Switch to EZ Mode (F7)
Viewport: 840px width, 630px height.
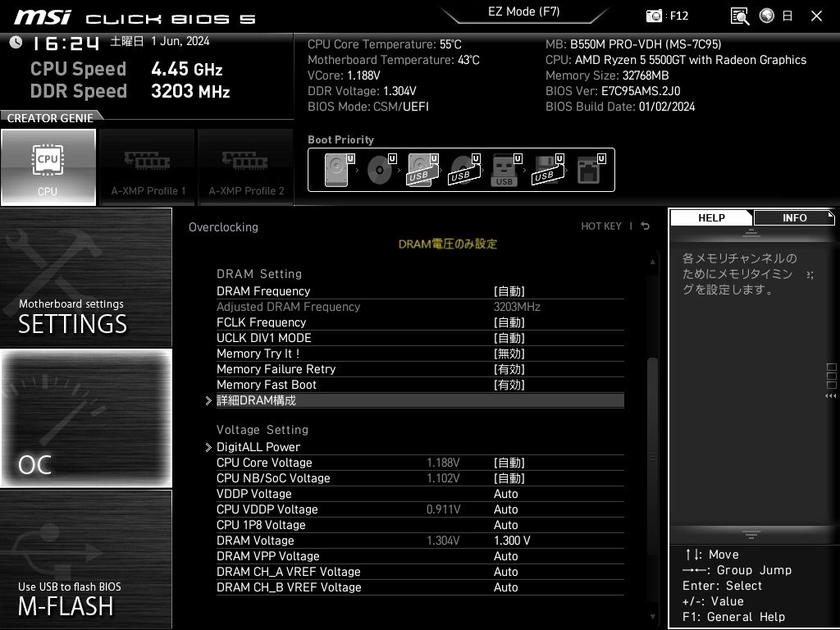(524, 11)
